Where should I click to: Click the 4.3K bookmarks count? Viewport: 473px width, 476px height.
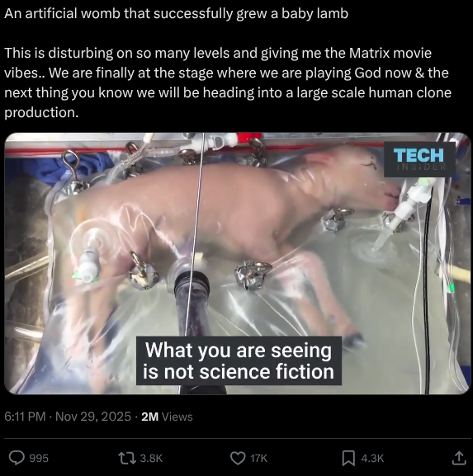372,458
